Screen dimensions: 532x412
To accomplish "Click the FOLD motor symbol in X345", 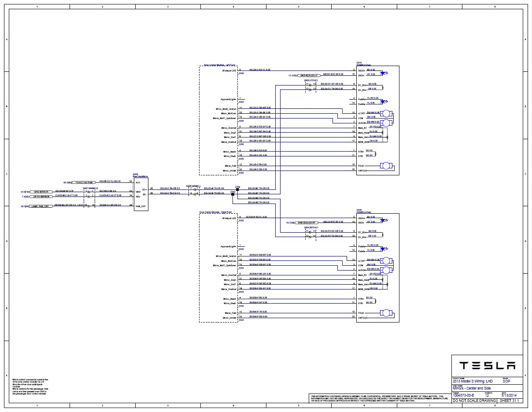I will pos(386,313).
